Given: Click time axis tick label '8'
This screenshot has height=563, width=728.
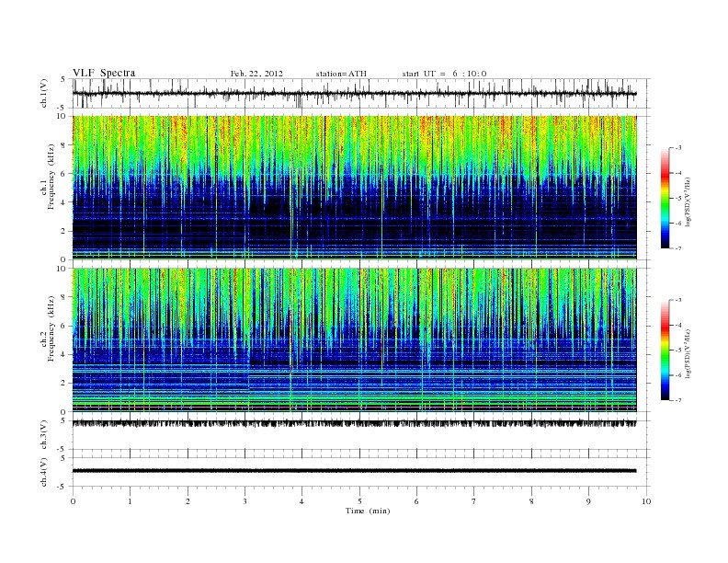Looking at the screenshot, I should [531, 501].
